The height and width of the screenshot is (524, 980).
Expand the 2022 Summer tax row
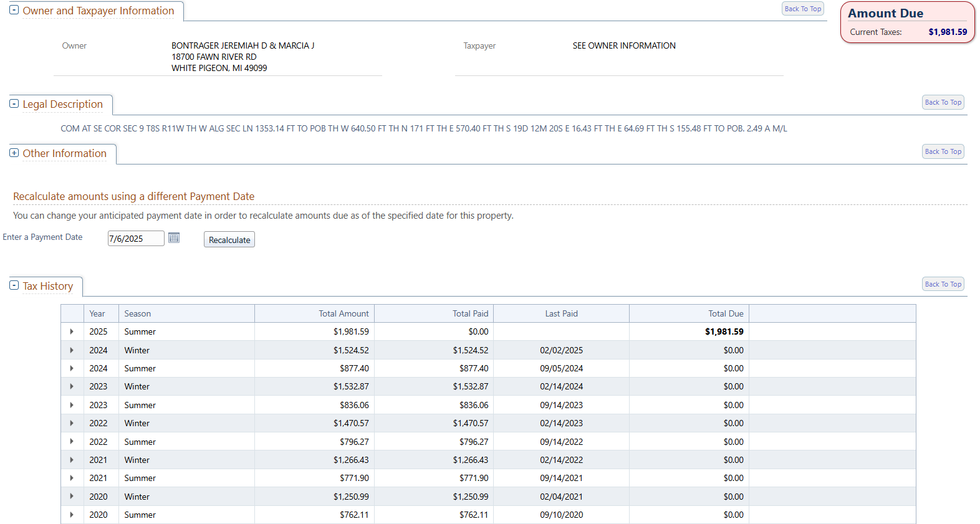[72, 442]
